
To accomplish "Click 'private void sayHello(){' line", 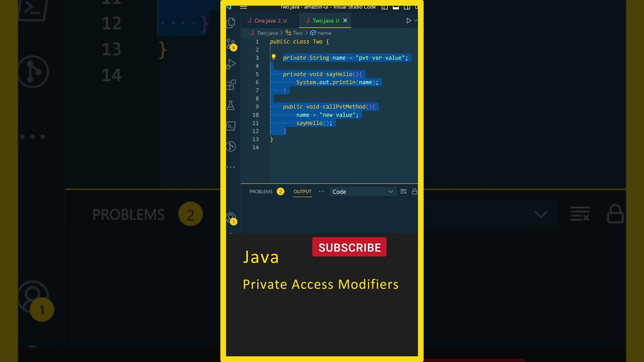I will click(x=323, y=74).
